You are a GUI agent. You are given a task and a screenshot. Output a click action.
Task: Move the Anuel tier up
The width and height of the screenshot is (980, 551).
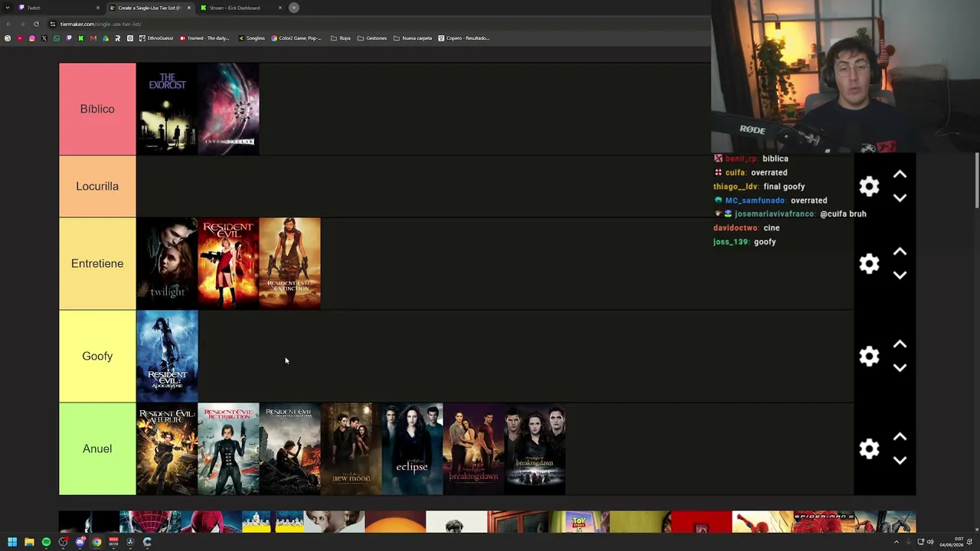(x=900, y=437)
